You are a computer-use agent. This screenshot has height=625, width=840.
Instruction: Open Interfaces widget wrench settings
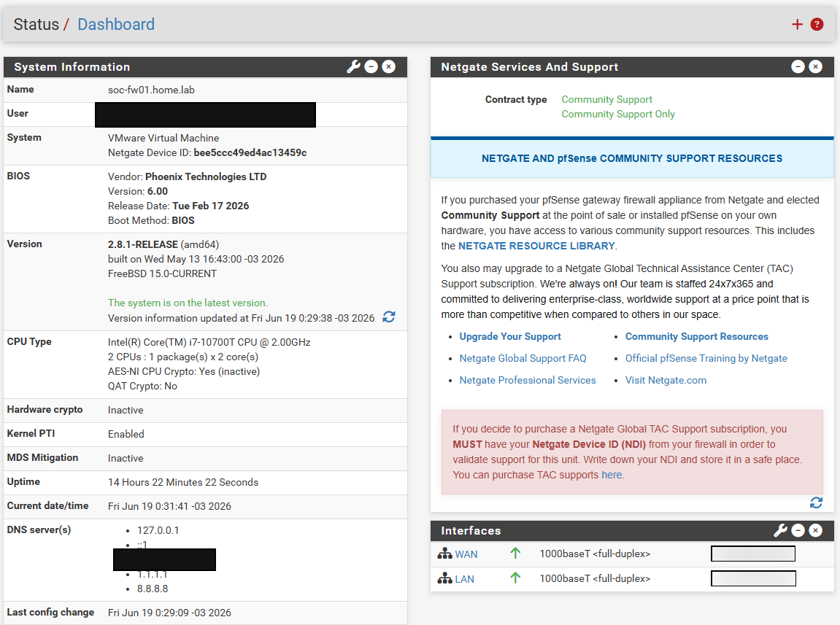[x=781, y=530]
